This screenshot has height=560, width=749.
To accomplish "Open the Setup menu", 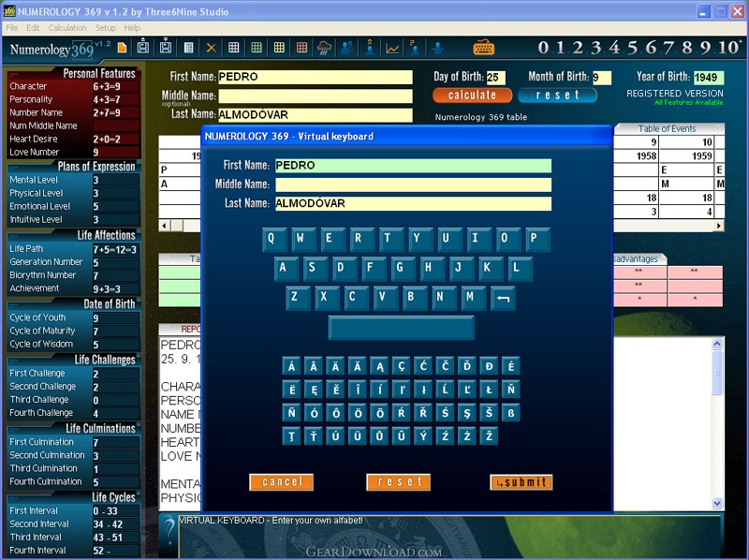I will click(x=106, y=28).
